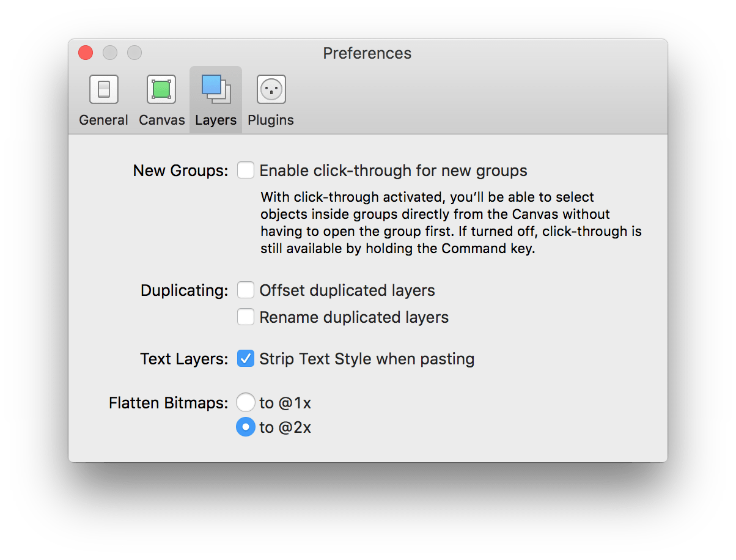This screenshot has height=560, width=736.
Task: Tick Offset duplicated layers checkbox
Action: pos(246,290)
